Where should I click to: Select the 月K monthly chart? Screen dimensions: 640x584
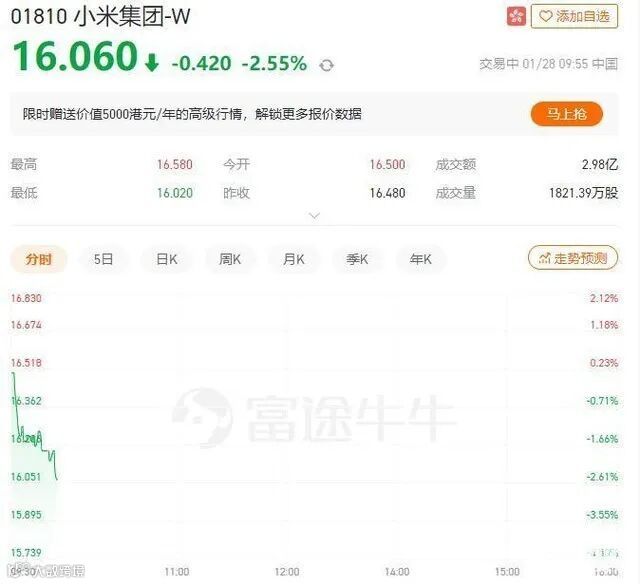pyautogui.click(x=293, y=259)
